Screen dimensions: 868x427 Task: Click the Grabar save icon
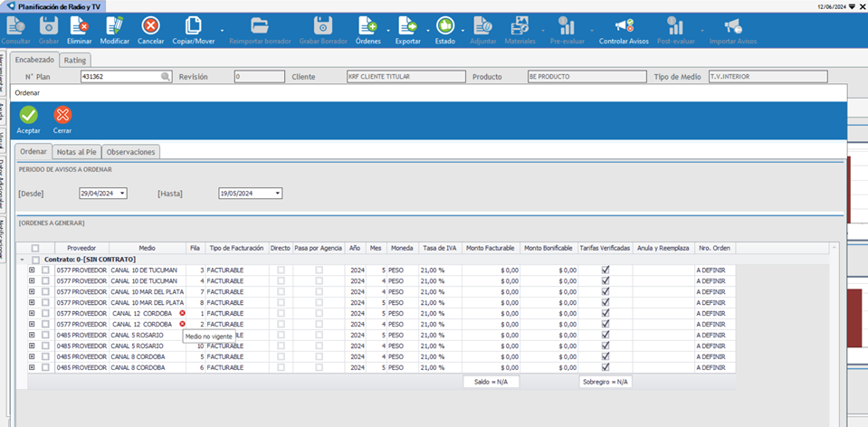tap(49, 25)
